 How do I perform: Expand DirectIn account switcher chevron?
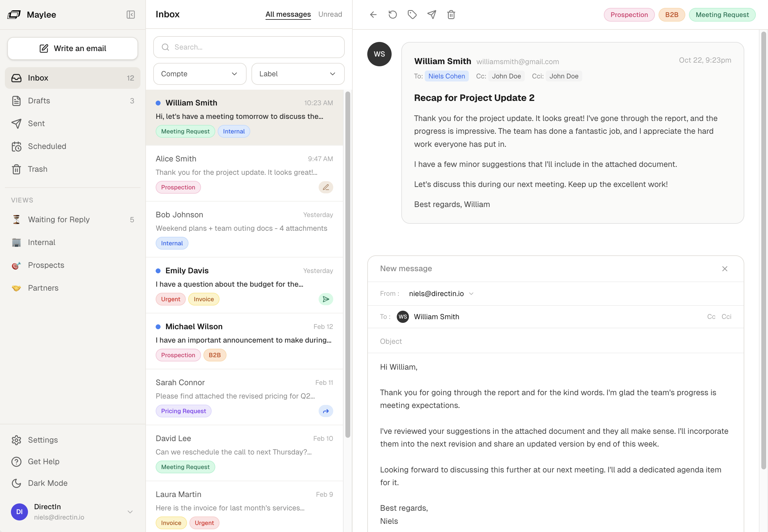pyautogui.click(x=130, y=512)
